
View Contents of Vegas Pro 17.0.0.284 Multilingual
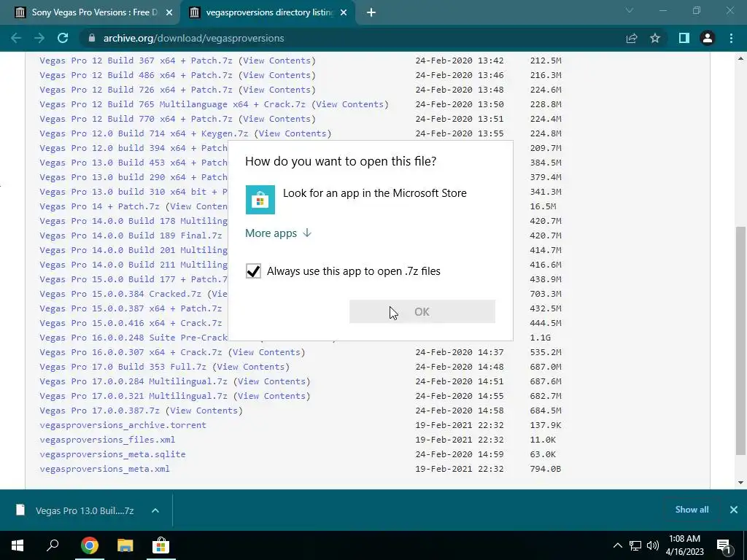[x=271, y=381]
